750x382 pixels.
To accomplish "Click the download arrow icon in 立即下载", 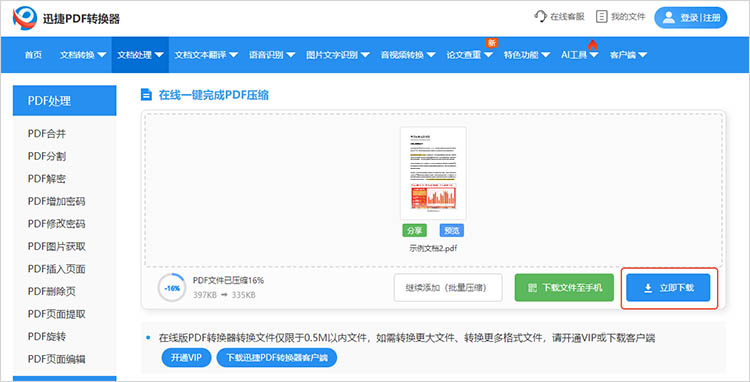I will coord(648,288).
